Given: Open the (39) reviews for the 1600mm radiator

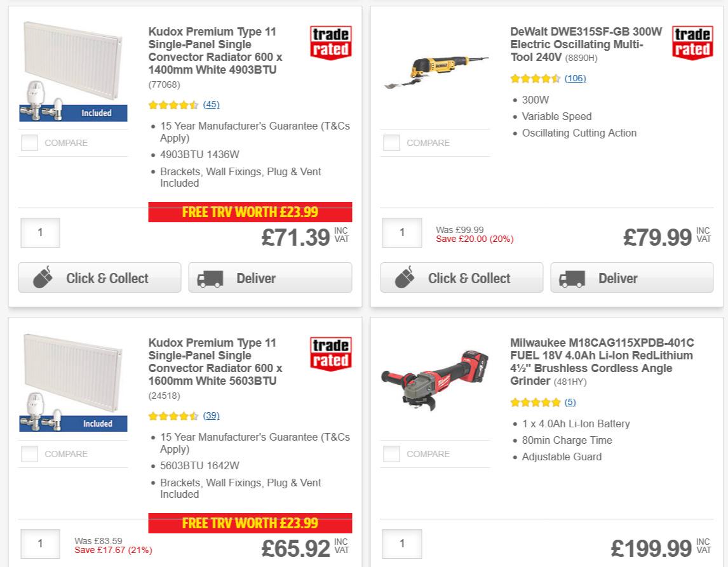Looking at the screenshot, I should tap(211, 416).
